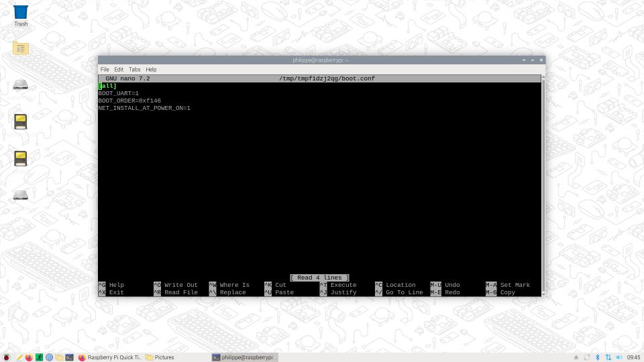Click the M-E Redo shortcut label
The width and height of the screenshot is (644, 362).
point(445,292)
